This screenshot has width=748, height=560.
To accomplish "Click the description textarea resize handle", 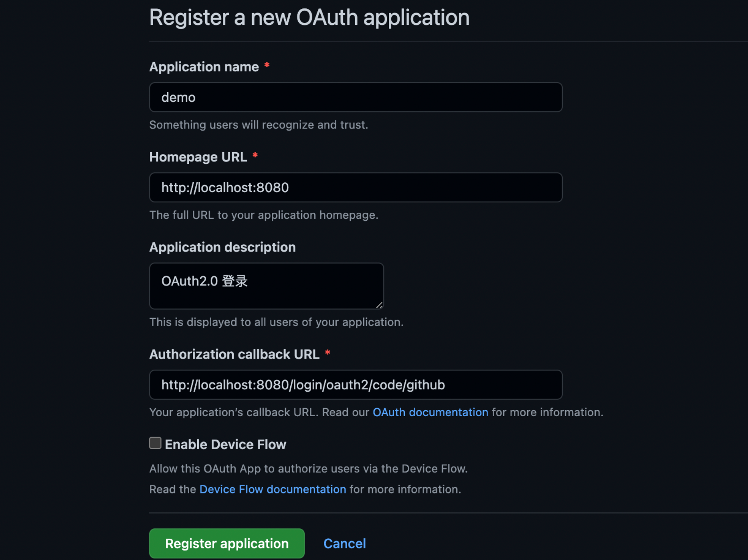I will point(379,305).
